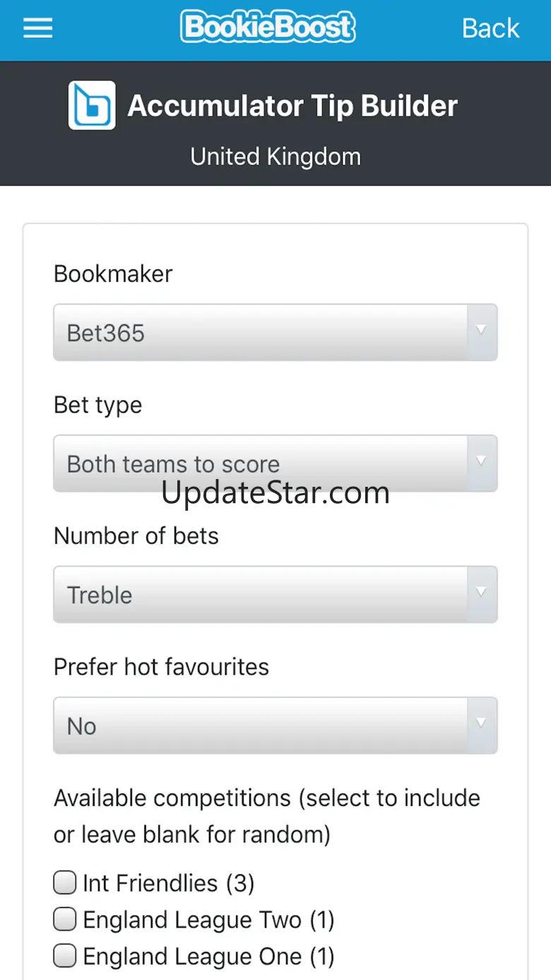
Task: Click the BookieBoost logo
Action: coord(268,28)
